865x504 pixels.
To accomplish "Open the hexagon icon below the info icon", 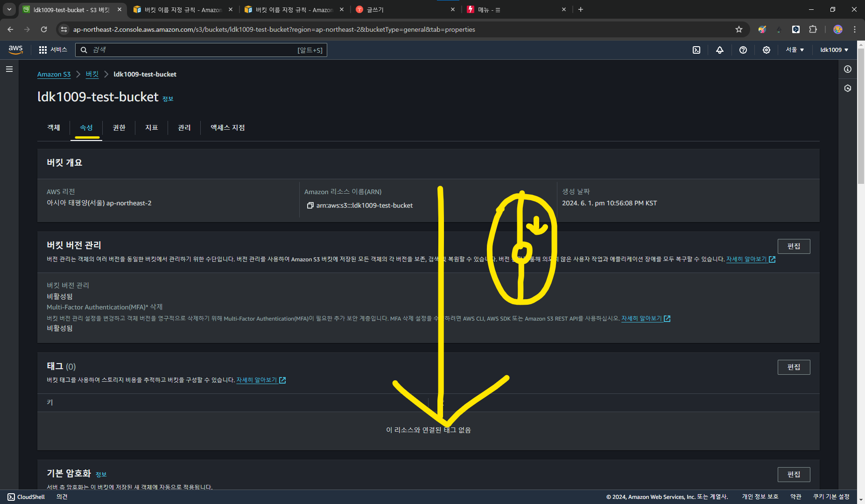I will 848,88.
